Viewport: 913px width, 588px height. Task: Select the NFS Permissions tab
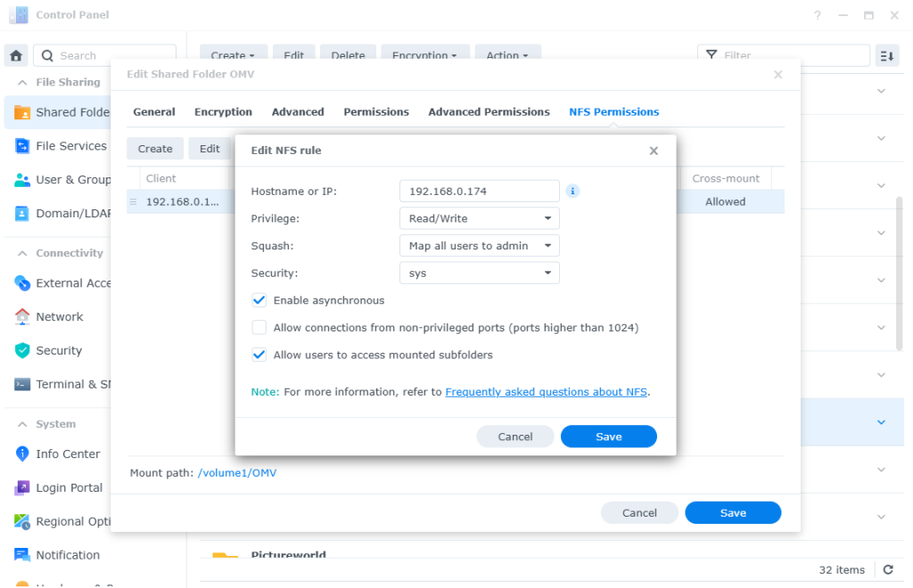click(613, 111)
